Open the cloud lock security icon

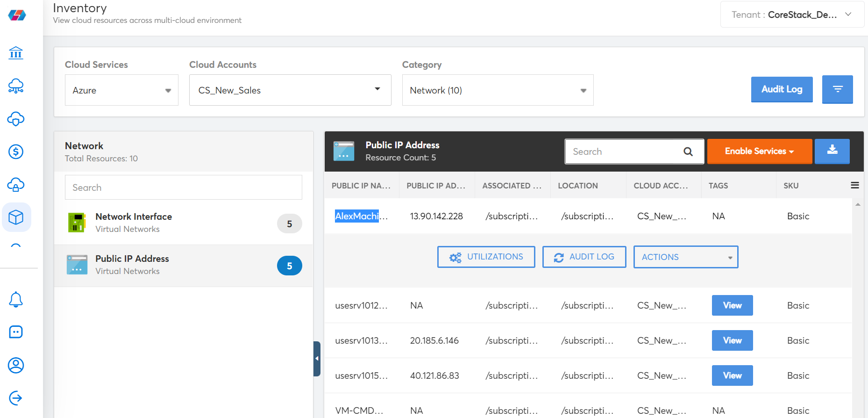(x=16, y=185)
